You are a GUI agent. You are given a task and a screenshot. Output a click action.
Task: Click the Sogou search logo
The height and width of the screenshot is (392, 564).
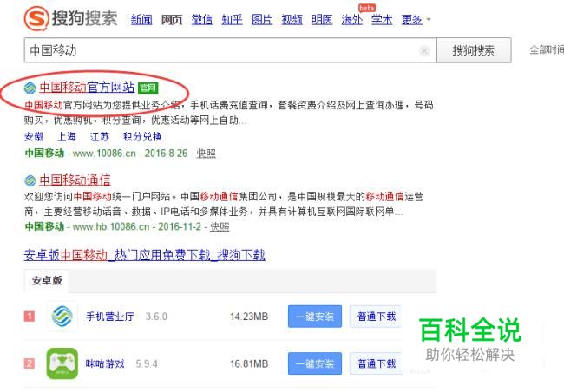[71, 18]
